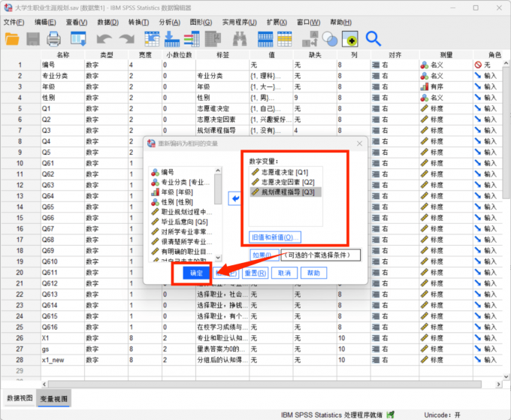Click the 名称 cell containing gs

62,349
